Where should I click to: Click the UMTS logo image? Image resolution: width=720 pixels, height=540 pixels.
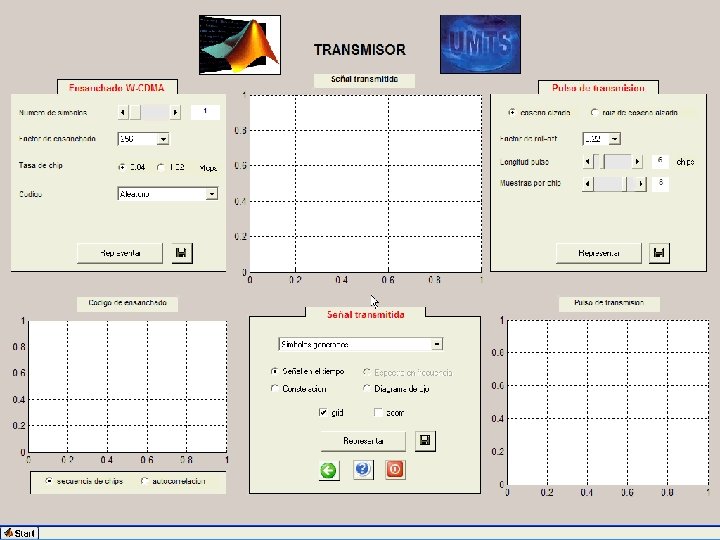click(x=480, y=44)
